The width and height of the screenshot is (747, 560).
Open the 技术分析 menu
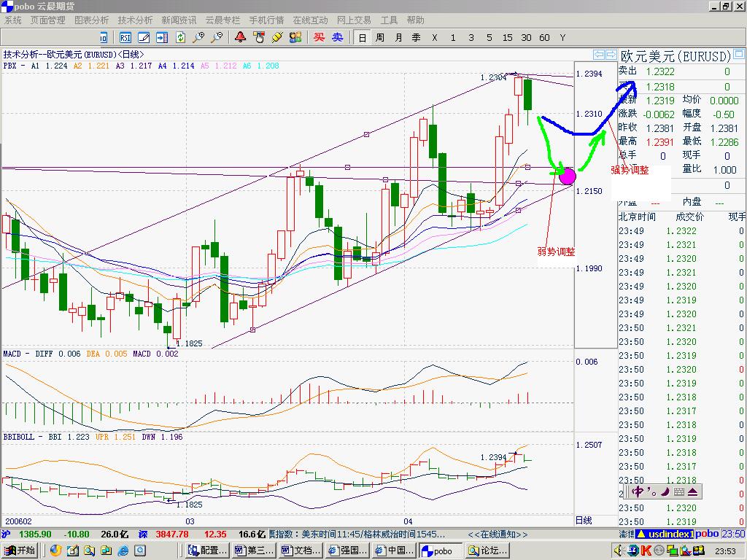pos(135,20)
